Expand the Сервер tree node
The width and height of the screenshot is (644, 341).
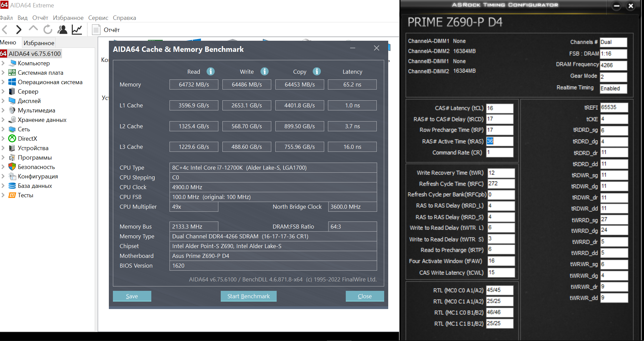(x=3, y=91)
